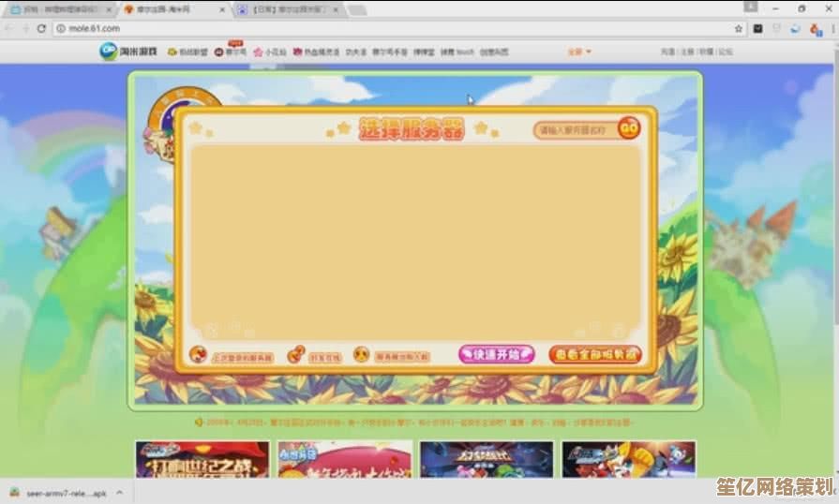839x504 pixels.
Task: Click the orange GO button
Action: (x=629, y=128)
